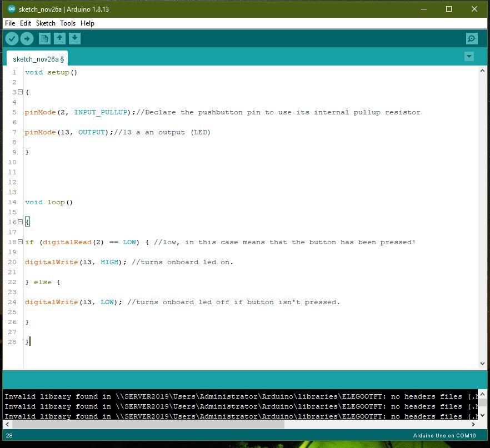
Task: Create a new sketch with New icon
Action: coord(44,39)
